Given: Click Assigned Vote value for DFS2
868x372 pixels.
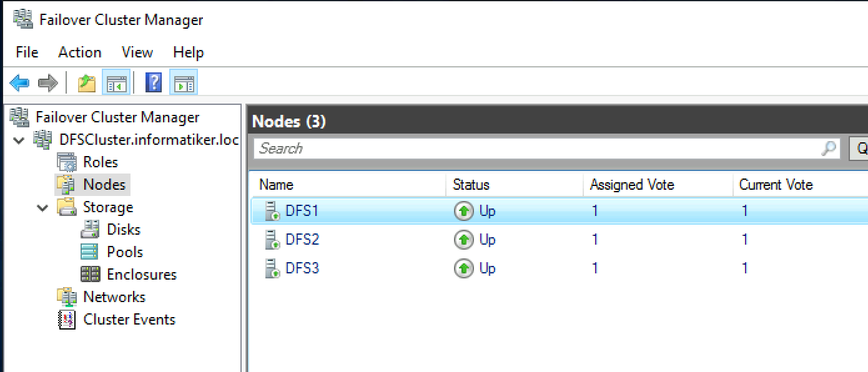Looking at the screenshot, I should point(595,240).
